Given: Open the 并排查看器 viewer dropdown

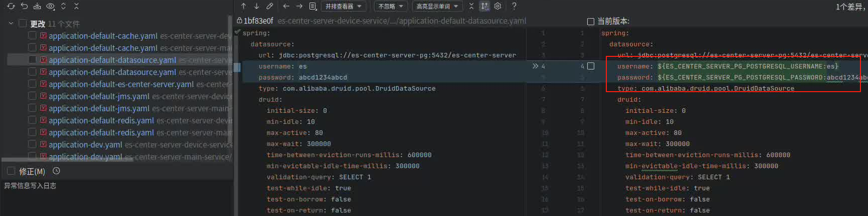Looking at the screenshot, I should click(344, 7).
